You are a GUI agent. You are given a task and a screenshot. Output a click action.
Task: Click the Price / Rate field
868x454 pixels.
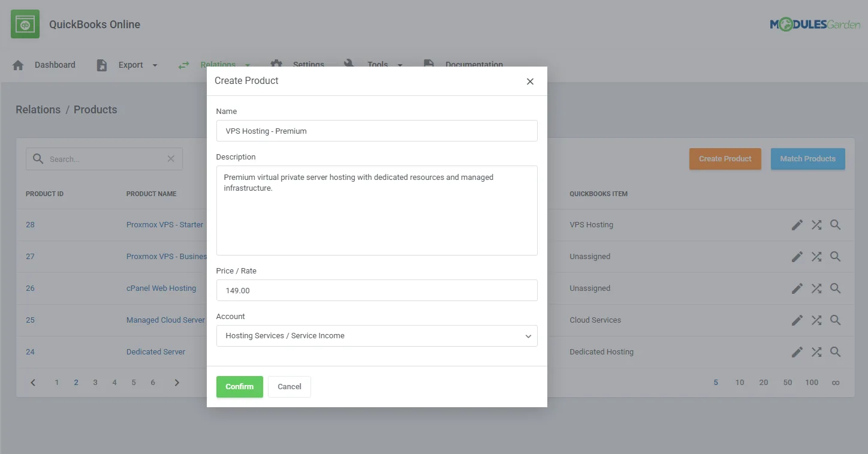pyautogui.click(x=376, y=290)
